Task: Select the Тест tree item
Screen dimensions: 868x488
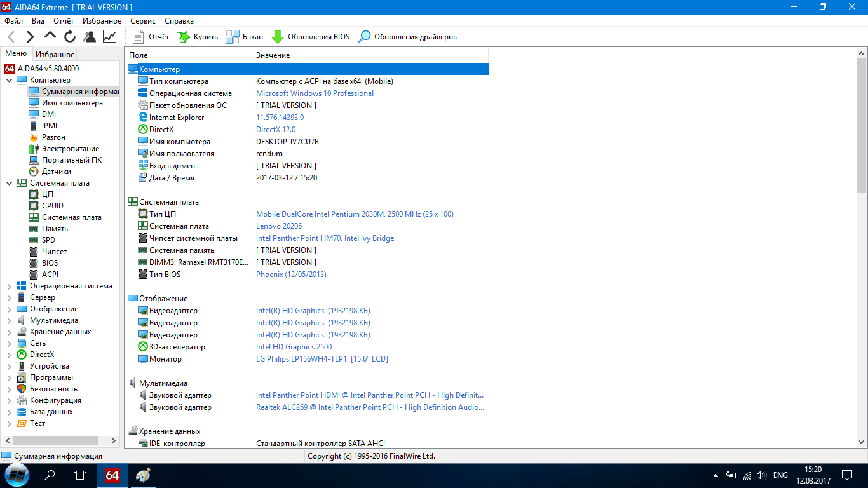Action: pyautogui.click(x=37, y=423)
